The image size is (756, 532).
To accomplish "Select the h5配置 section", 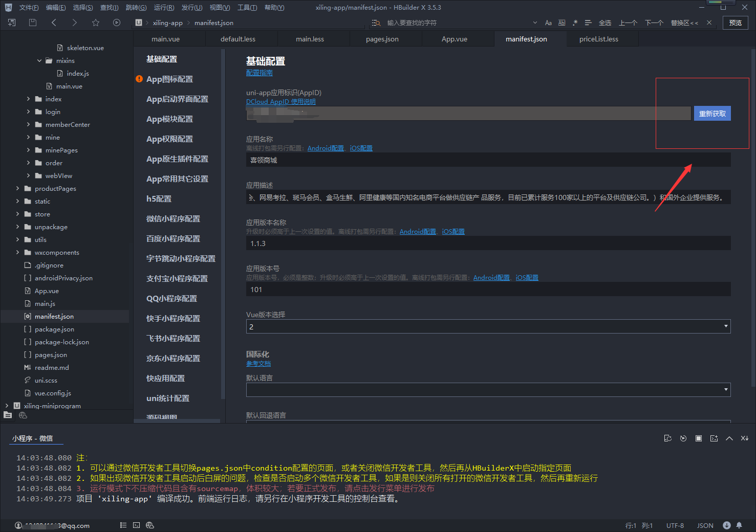I will tap(159, 199).
